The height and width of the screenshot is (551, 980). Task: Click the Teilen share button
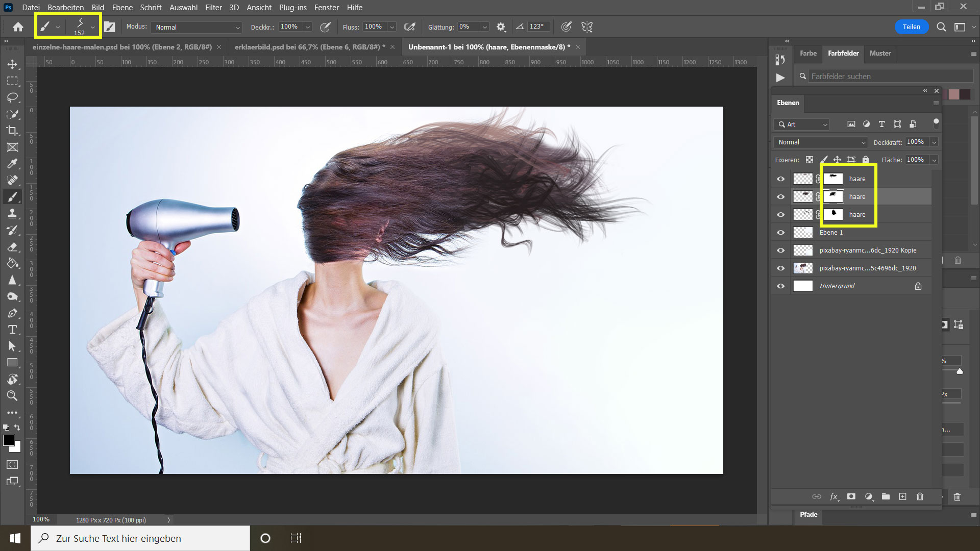911,27
